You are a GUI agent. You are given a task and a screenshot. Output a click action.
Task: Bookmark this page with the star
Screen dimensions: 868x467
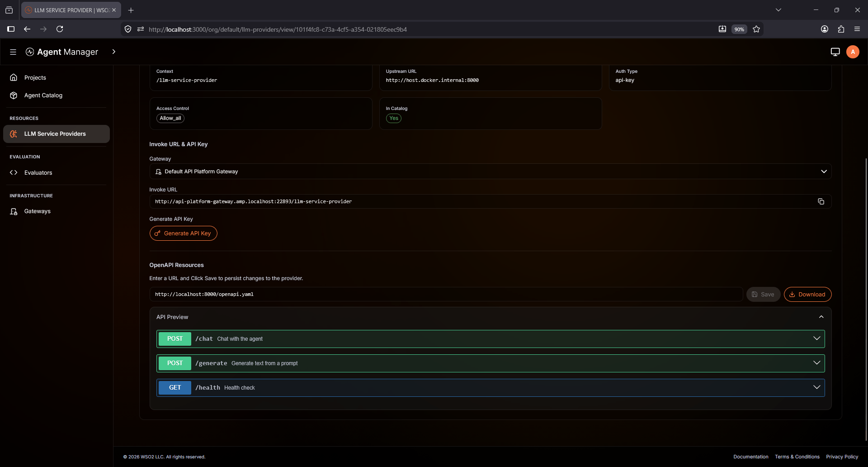pyautogui.click(x=756, y=29)
